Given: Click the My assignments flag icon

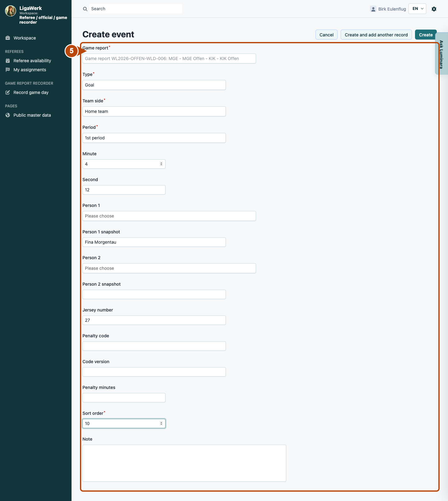Looking at the screenshot, I should click(x=8, y=70).
